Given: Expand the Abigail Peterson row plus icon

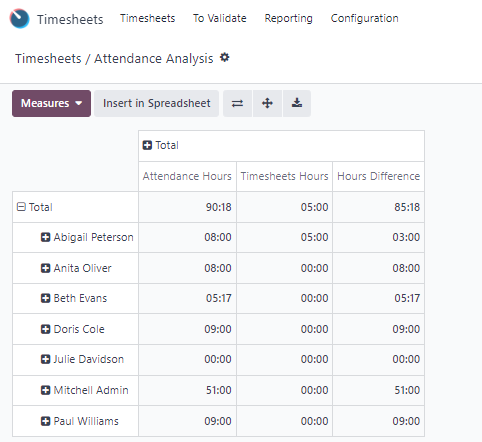Looking at the screenshot, I should tap(45, 237).
